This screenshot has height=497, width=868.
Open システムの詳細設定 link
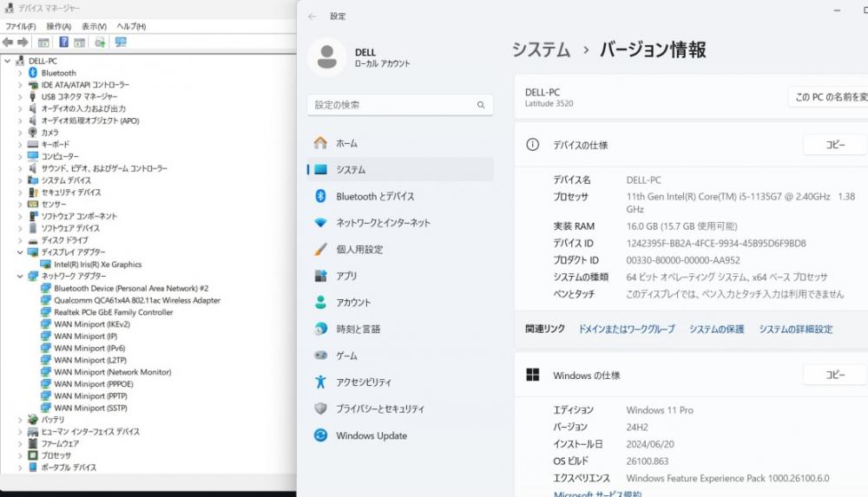[x=795, y=330]
